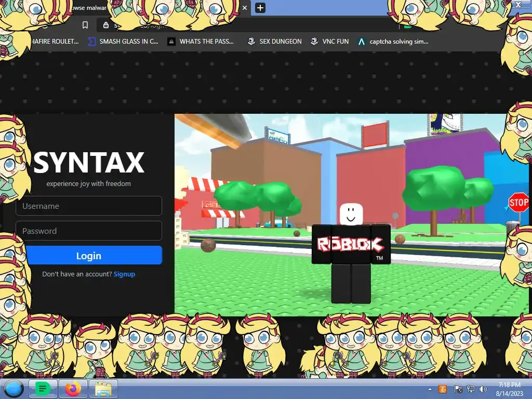Open File Explorer from the taskbar
This screenshot has height=399, width=532.
103,389
